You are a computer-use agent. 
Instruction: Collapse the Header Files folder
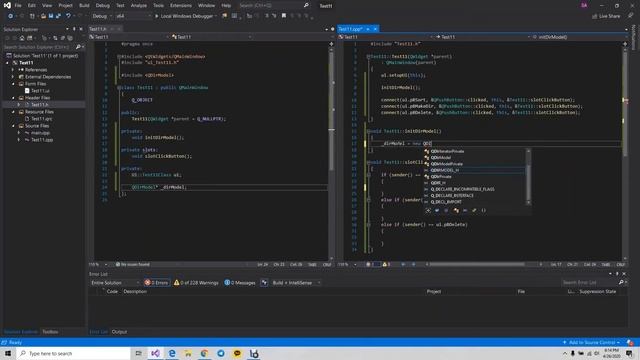(x=13, y=98)
